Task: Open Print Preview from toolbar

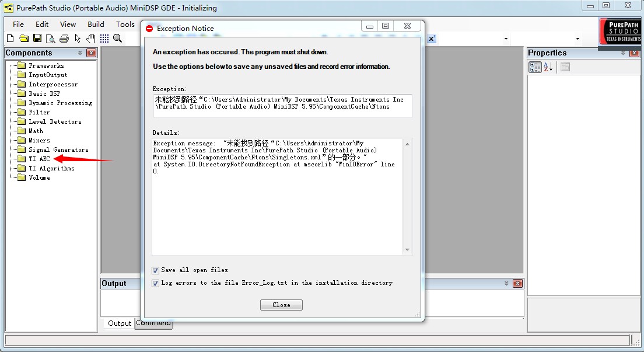Action: click(x=51, y=39)
